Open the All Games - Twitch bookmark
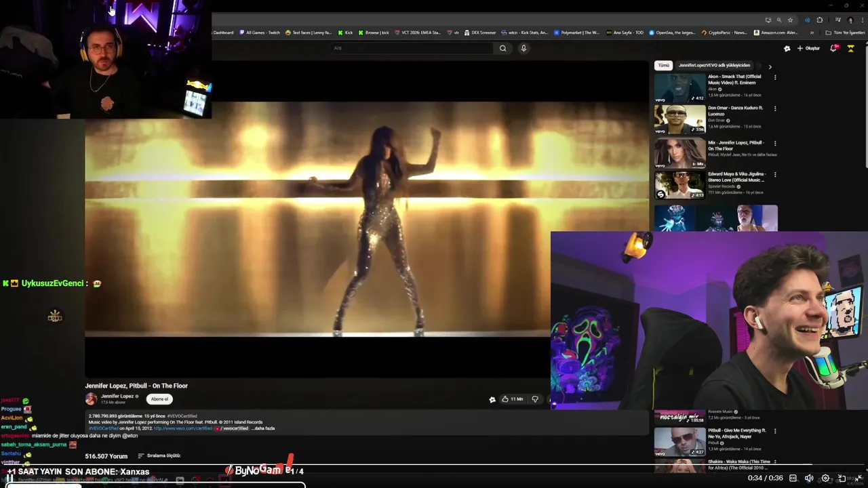Screen dimensions: 868x488 click(x=260, y=33)
